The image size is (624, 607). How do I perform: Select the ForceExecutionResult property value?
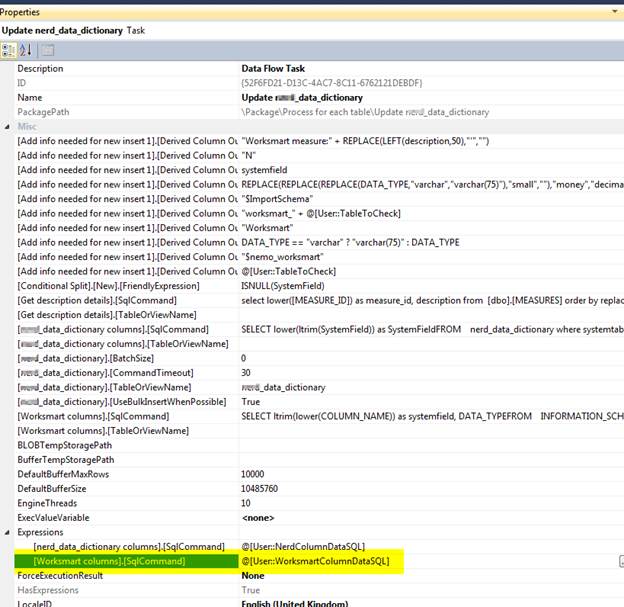tap(252, 576)
